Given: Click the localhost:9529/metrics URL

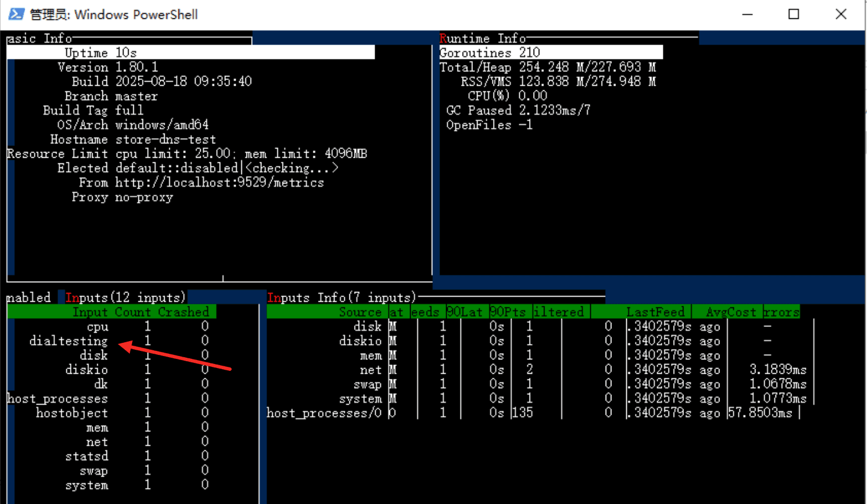Looking at the screenshot, I should [x=220, y=183].
